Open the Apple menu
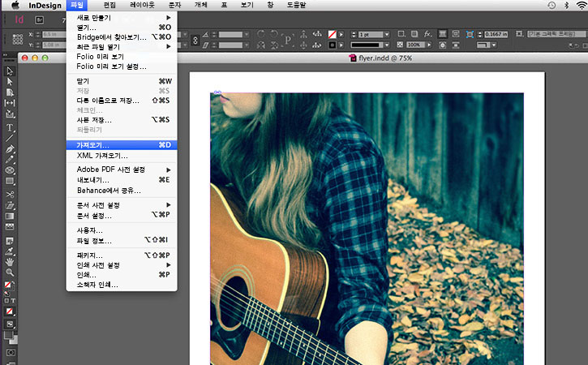This screenshot has height=365, width=588. (15, 5)
